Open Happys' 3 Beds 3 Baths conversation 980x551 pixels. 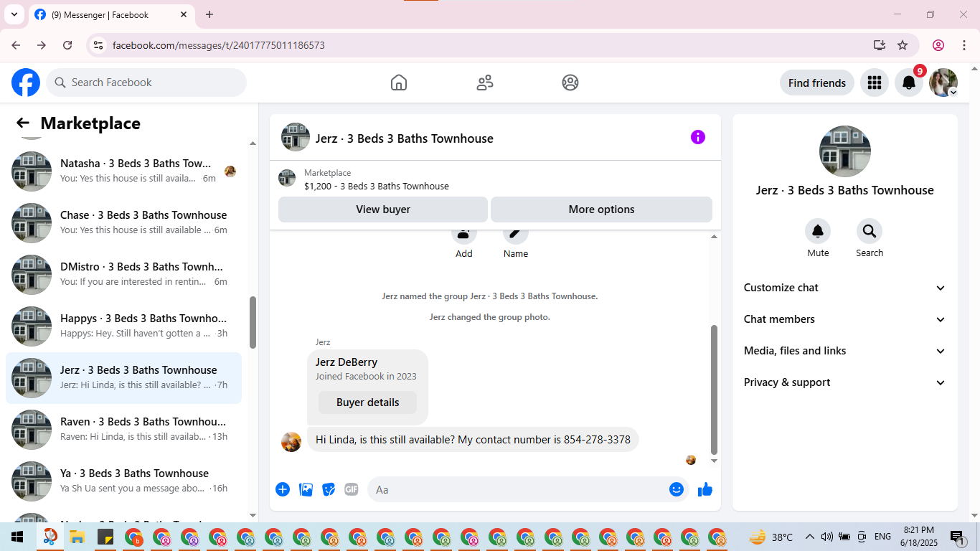coord(123,326)
